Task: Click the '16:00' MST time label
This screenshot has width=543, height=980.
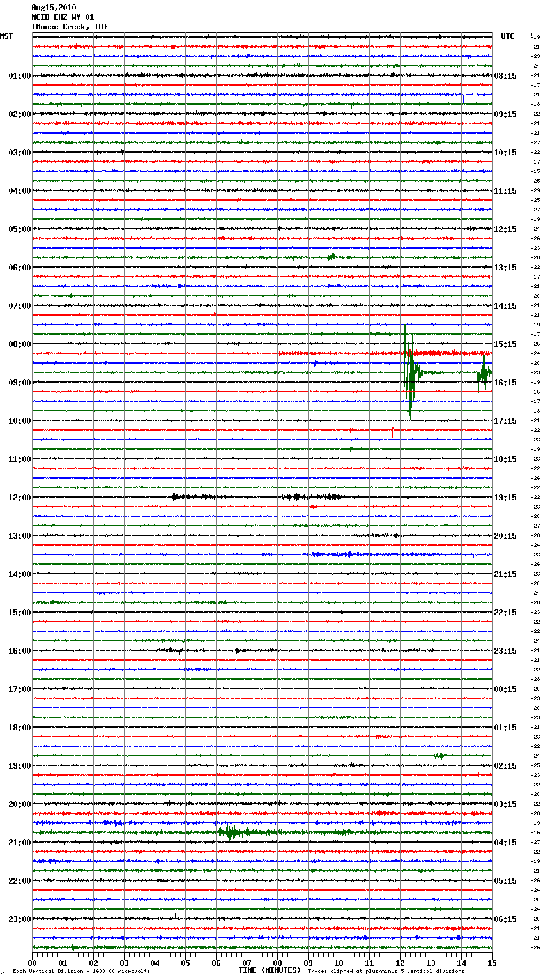Action: (20, 651)
